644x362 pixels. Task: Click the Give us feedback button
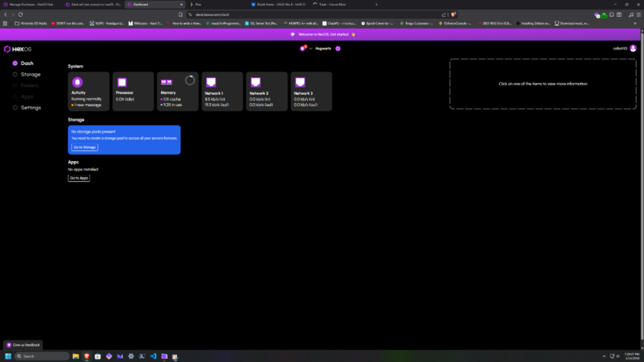tap(23, 345)
